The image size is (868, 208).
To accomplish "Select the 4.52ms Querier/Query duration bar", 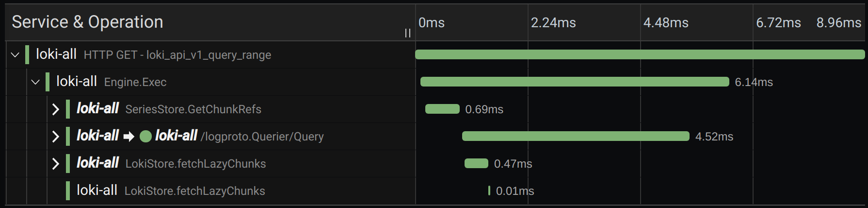I will [575, 137].
